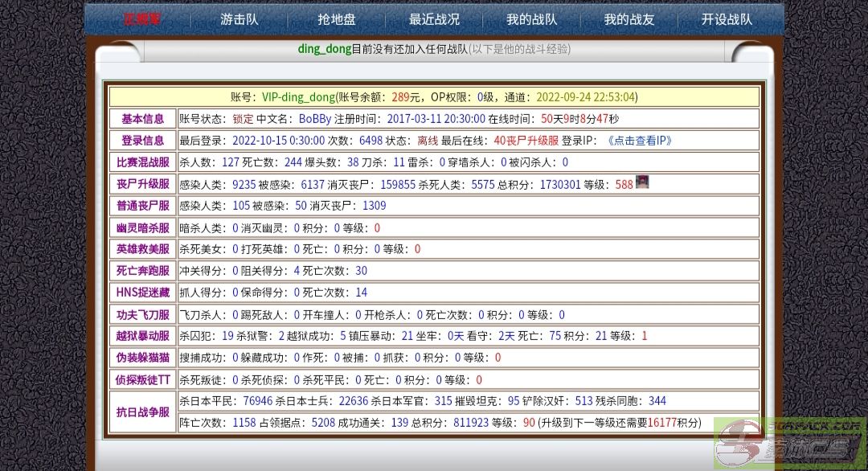Open the 我的战队 tab
This screenshot has width=868, height=471.
531,19
